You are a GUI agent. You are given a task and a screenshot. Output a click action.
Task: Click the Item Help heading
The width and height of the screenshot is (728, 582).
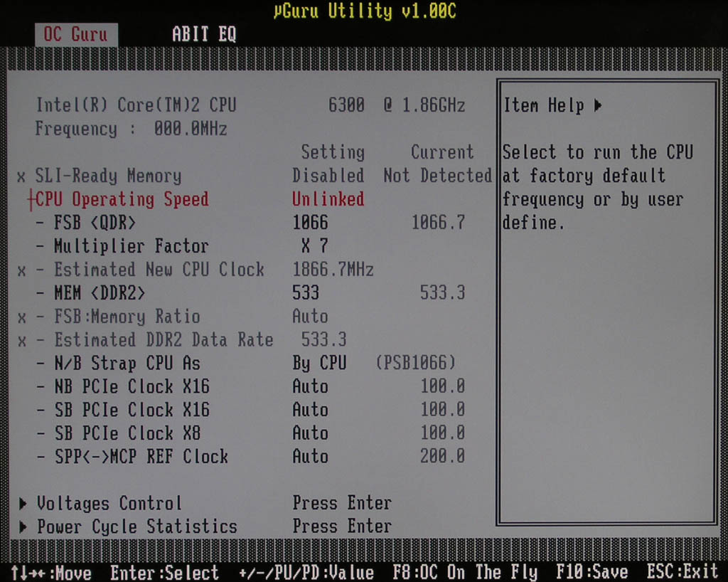pyautogui.click(x=544, y=105)
